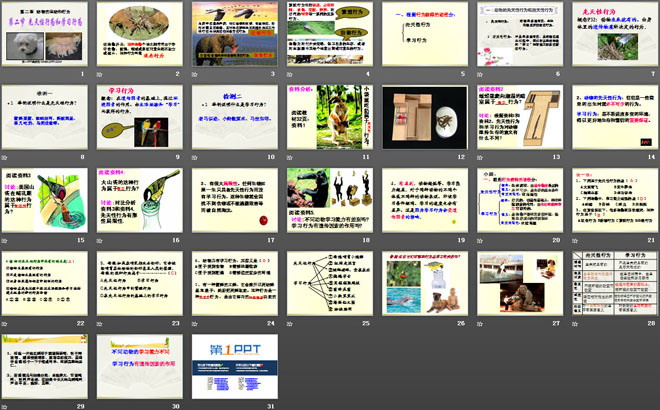Select slide 19 thumbnail with pink and black text
This screenshot has width=660, height=410.
click(x=425, y=200)
